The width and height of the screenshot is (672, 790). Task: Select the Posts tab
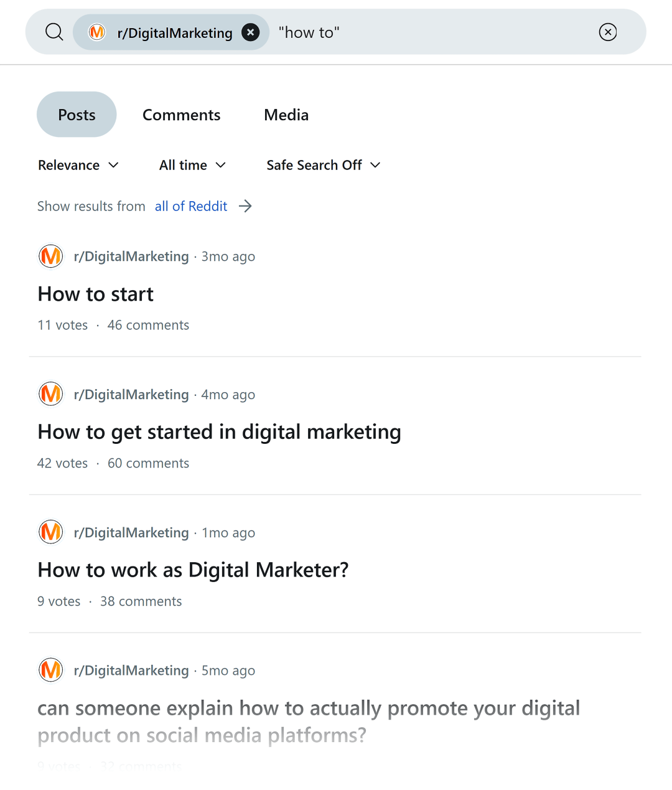(x=77, y=115)
